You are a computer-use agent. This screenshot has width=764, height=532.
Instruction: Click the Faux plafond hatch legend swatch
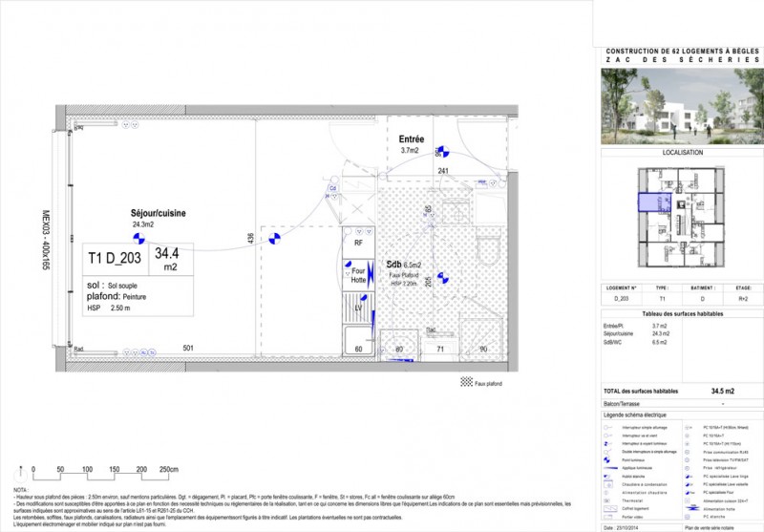point(466,382)
